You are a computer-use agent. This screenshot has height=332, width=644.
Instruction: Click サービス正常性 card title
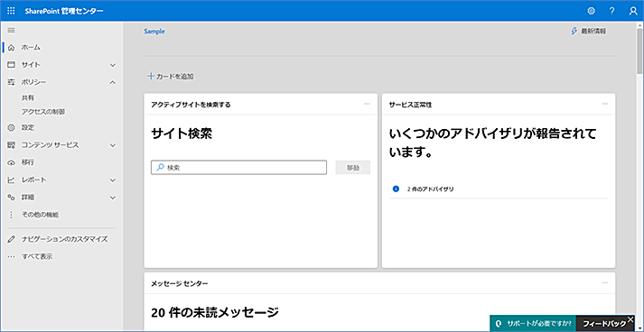coord(410,105)
